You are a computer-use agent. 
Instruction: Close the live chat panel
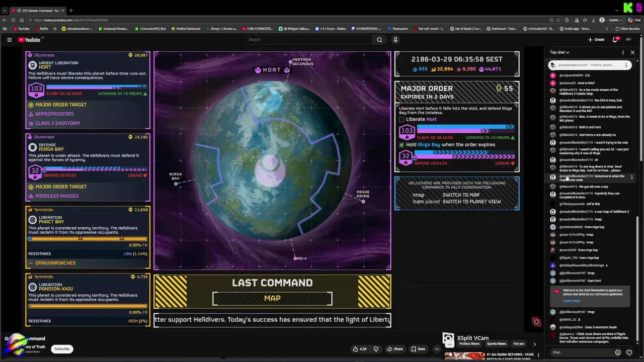click(x=632, y=52)
